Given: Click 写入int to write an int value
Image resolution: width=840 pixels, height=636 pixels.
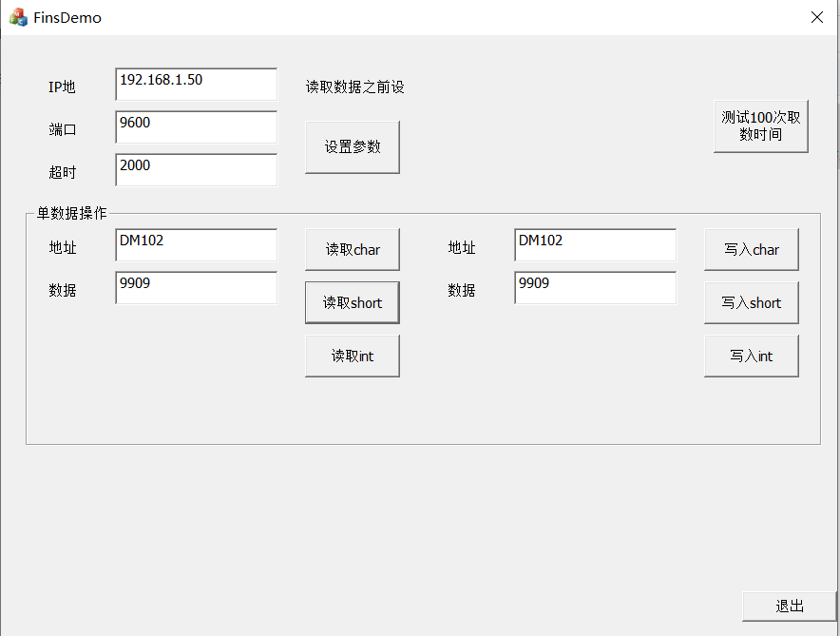Looking at the screenshot, I should 751,355.
